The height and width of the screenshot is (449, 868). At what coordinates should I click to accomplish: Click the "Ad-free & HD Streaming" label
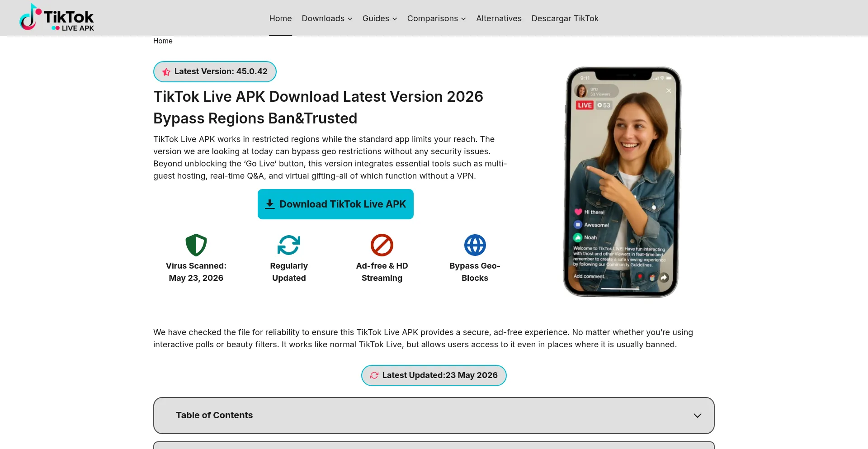(x=382, y=272)
